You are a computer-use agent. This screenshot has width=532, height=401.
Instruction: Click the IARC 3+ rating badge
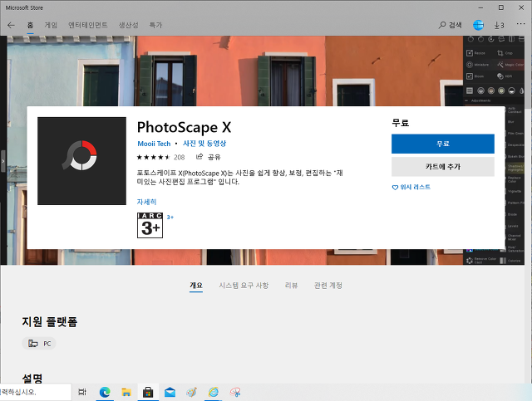click(150, 226)
